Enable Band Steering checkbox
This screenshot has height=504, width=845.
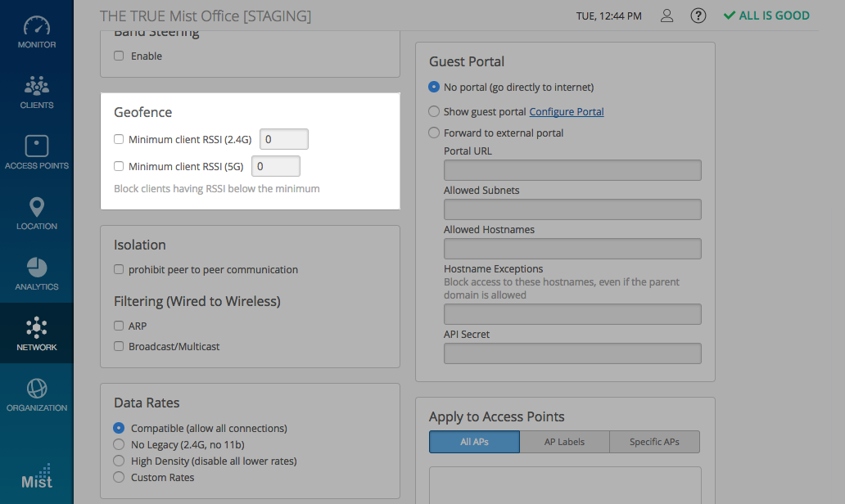pos(119,56)
